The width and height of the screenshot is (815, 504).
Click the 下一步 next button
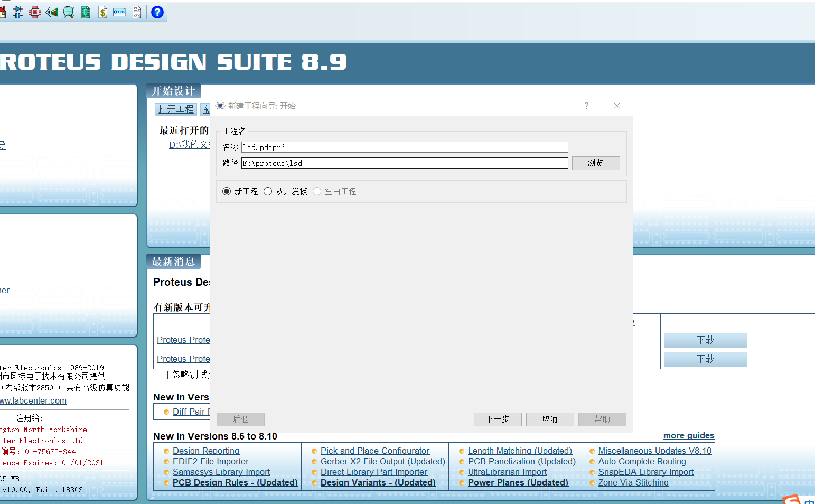coord(498,419)
